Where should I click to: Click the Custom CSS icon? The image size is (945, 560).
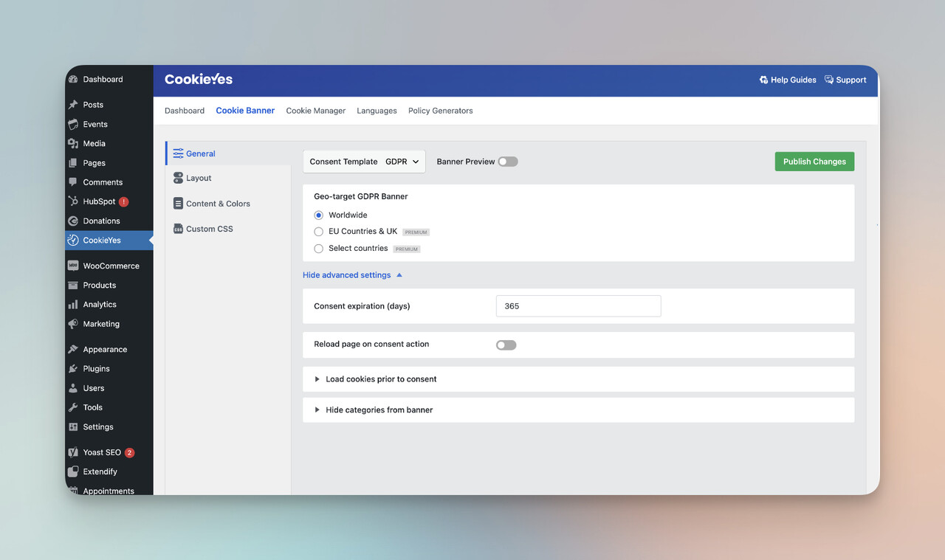point(178,229)
